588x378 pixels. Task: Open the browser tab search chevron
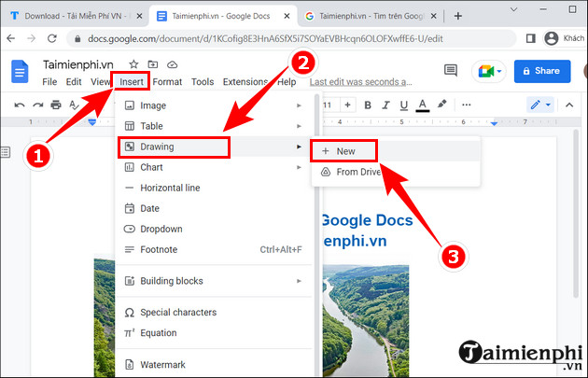tap(514, 9)
